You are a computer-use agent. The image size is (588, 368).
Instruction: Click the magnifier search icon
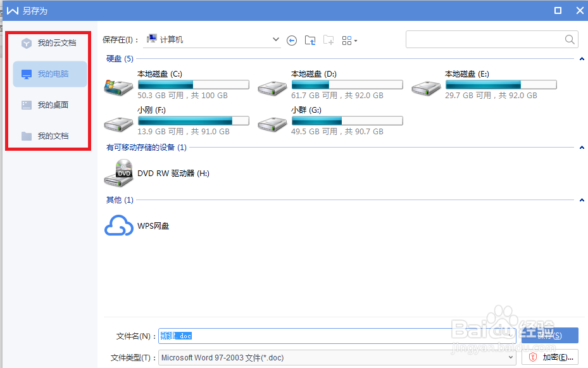[x=570, y=39]
